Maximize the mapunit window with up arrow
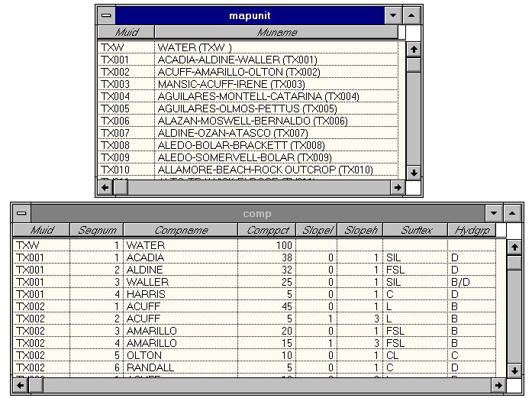The image size is (532, 398). (411, 15)
